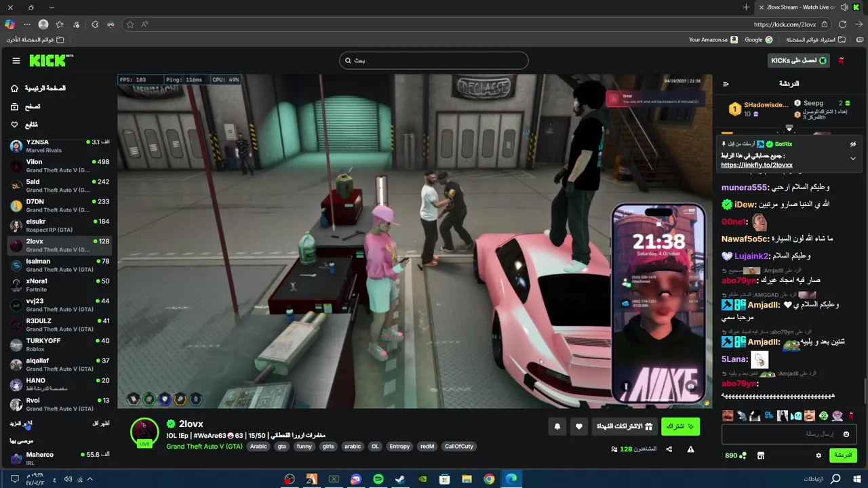Open Maherco recommended channel
The width and height of the screenshot is (868, 488).
click(59, 459)
